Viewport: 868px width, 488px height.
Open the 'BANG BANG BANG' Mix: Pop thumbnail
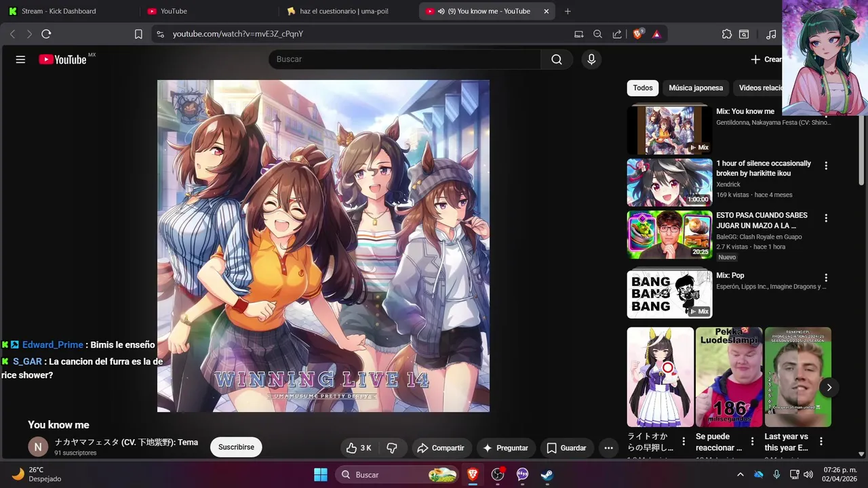[x=669, y=294]
